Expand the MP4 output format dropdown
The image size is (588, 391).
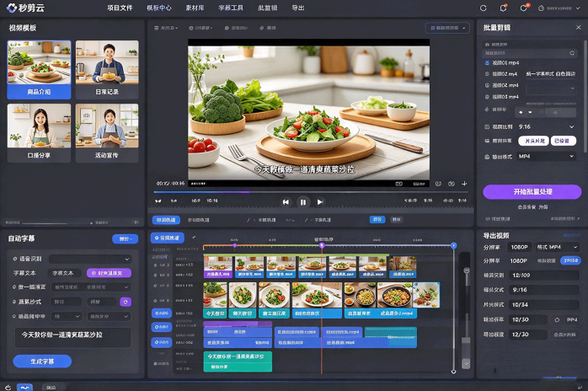(x=546, y=157)
